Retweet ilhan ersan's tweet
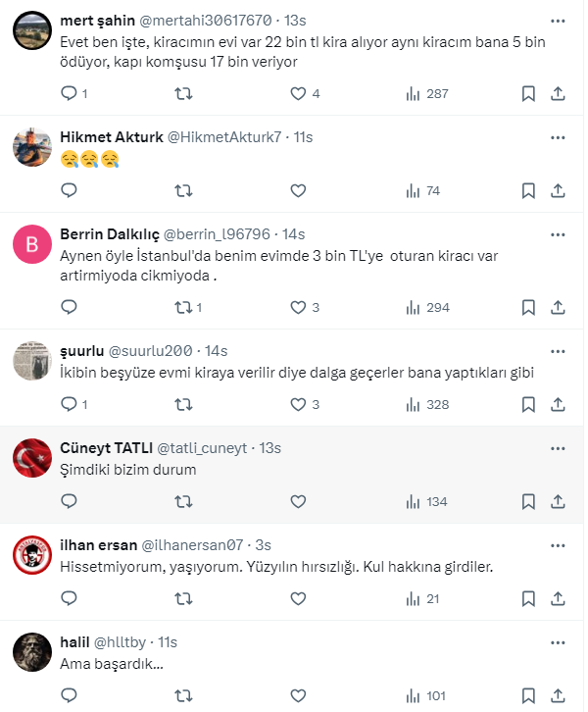 tap(183, 598)
